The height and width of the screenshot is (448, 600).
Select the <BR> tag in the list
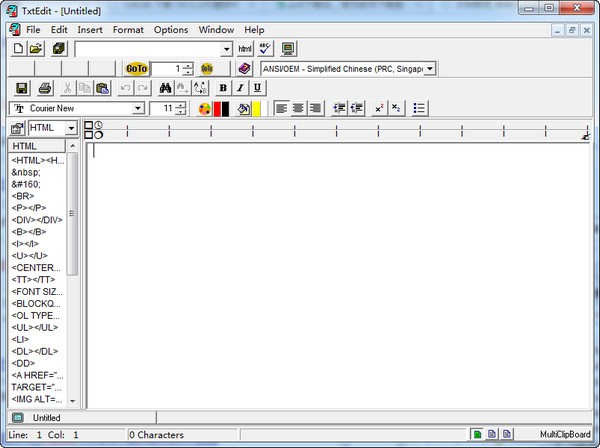click(x=22, y=196)
